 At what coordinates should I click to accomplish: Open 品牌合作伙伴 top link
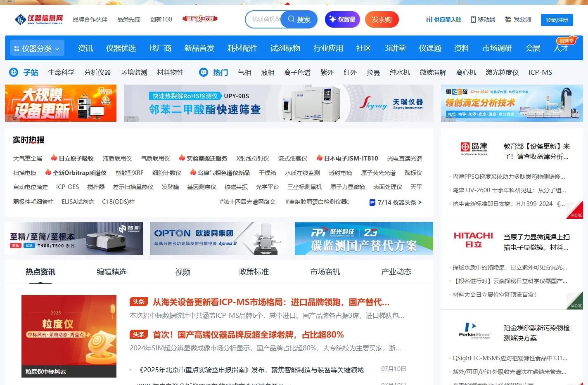pyautogui.click(x=90, y=19)
